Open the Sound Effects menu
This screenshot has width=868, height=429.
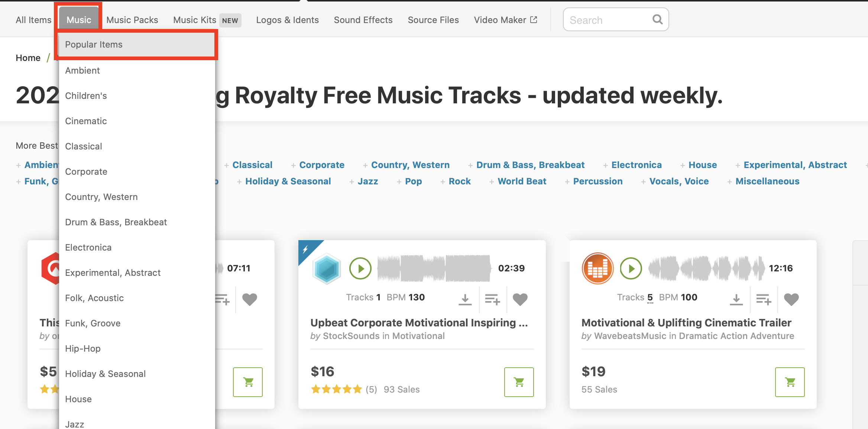click(363, 20)
